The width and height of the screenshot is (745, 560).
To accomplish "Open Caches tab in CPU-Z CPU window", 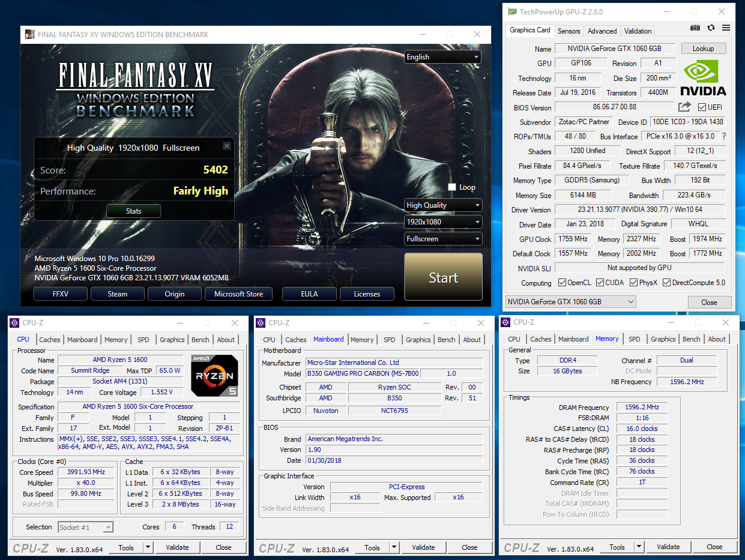I will click(50, 340).
